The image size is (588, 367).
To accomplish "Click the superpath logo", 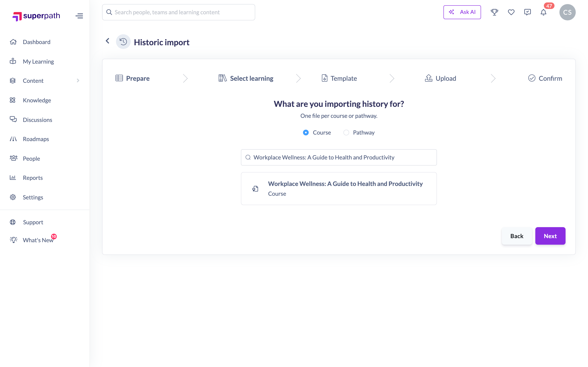I will [36, 16].
